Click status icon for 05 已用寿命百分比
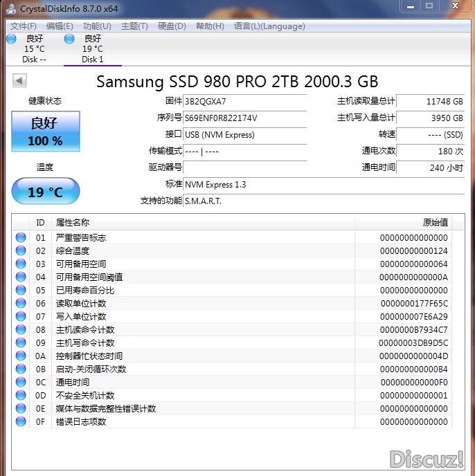475x476 pixels. [21, 290]
